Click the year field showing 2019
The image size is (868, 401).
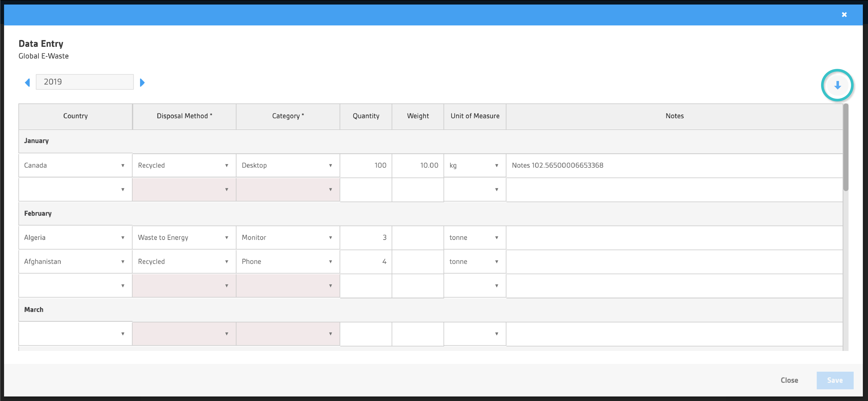tap(85, 82)
